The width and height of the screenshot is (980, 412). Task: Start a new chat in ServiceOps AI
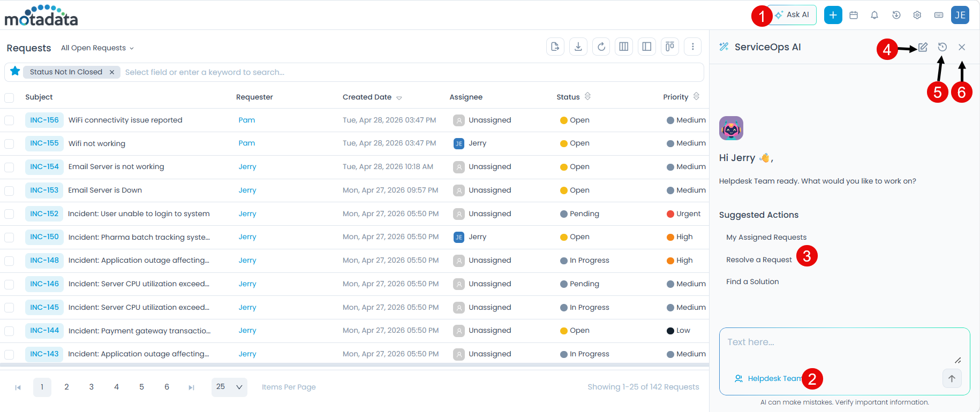coord(923,47)
